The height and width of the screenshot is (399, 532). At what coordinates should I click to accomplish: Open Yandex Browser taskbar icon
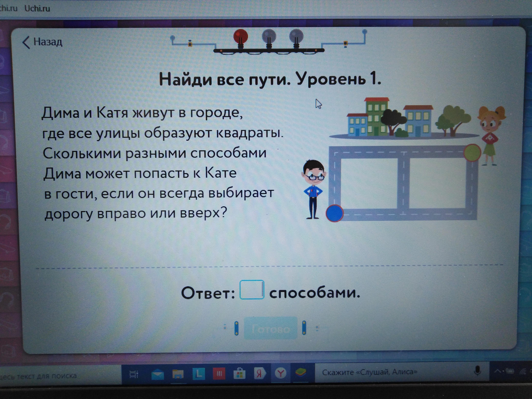click(280, 374)
